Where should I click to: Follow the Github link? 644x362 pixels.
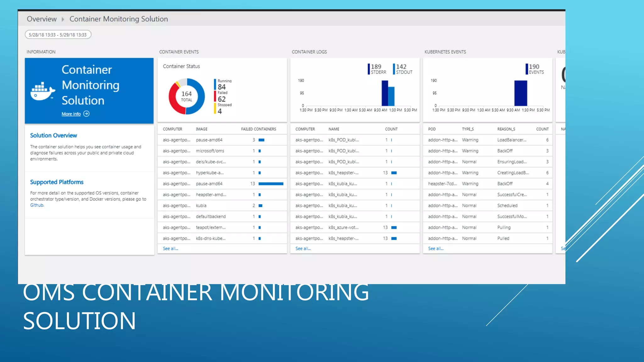(x=37, y=205)
